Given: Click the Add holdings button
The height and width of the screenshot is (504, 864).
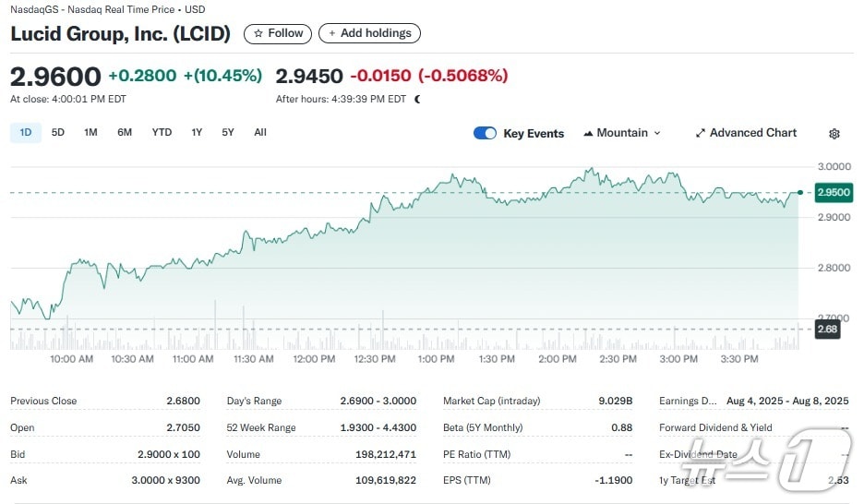Looking at the screenshot, I should 369,33.
